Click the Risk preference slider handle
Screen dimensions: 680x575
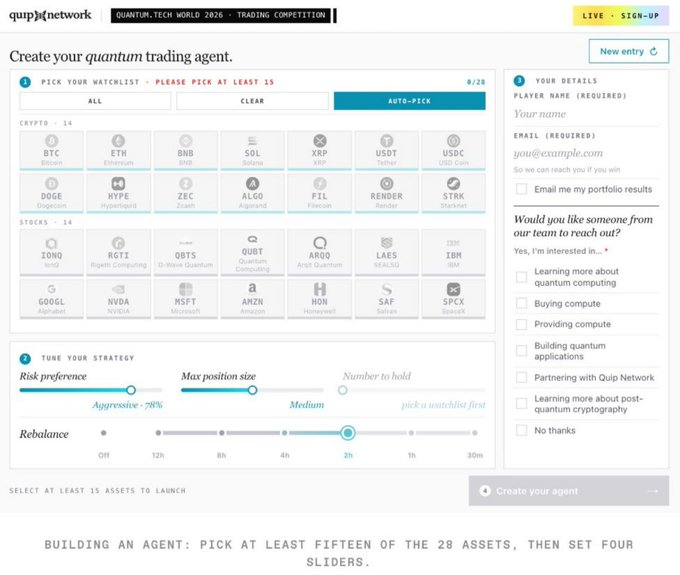click(131, 390)
